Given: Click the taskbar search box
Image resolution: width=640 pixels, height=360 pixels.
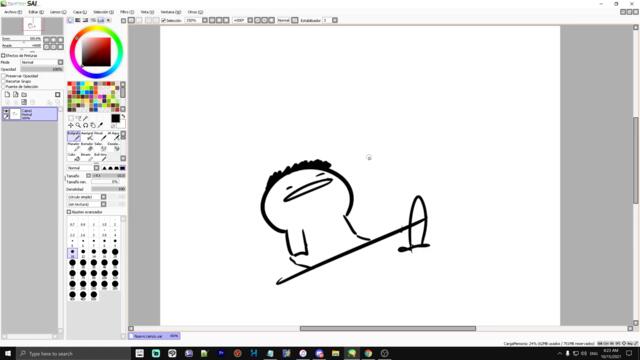Looking at the screenshot, I should coord(73,353).
